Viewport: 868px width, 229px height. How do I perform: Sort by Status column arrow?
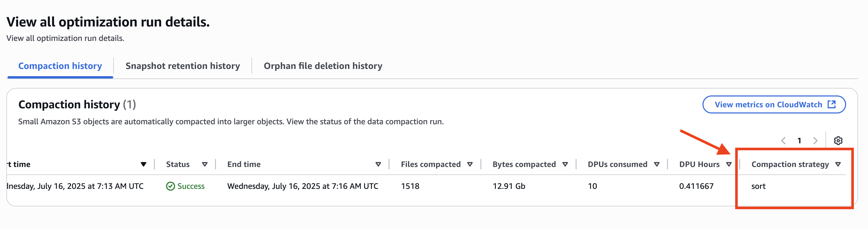(205, 164)
